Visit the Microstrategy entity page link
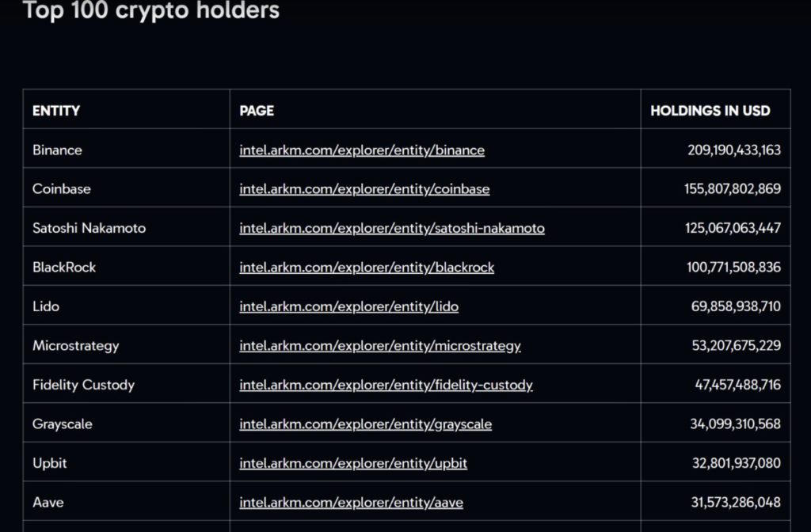Image resolution: width=811 pixels, height=532 pixels. click(380, 346)
